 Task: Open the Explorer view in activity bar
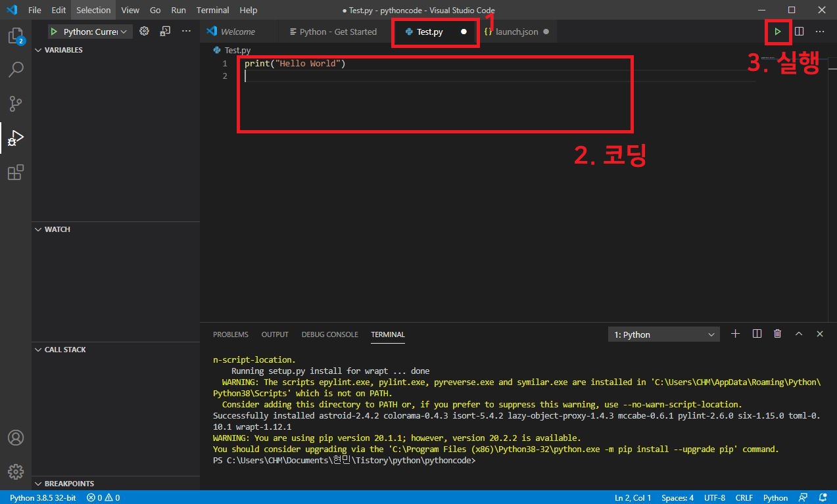[x=16, y=36]
